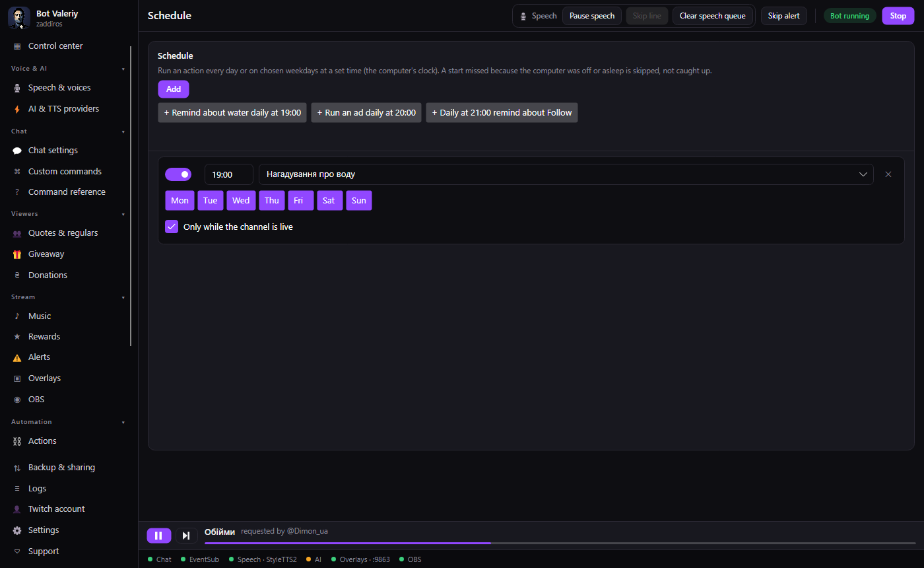Click the Settings gear icon

point(17,530)
